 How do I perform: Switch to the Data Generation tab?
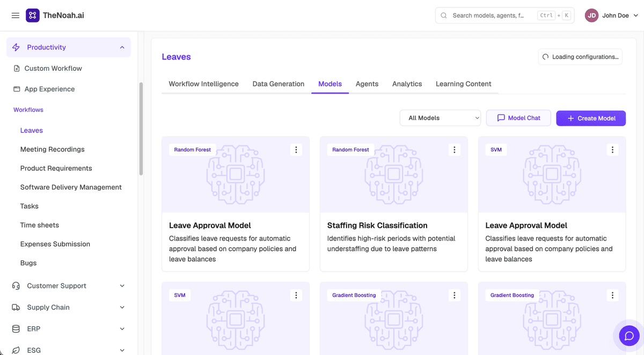pyautogui.click(x=278, y=84)
